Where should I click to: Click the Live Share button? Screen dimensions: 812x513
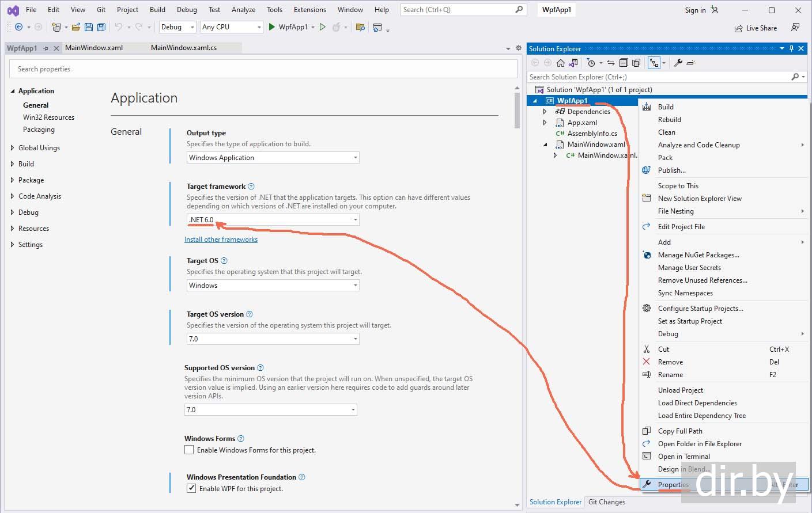click(756, 28)
